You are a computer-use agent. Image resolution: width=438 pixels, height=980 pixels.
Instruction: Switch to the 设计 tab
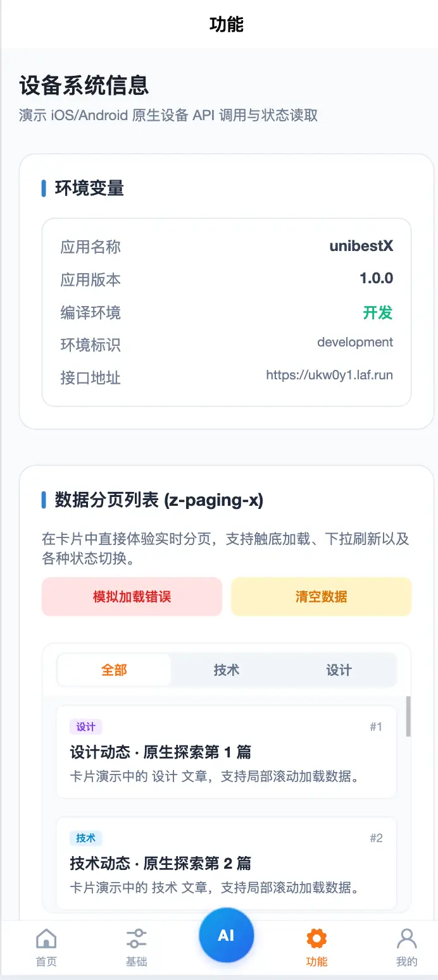pos(339,670)
